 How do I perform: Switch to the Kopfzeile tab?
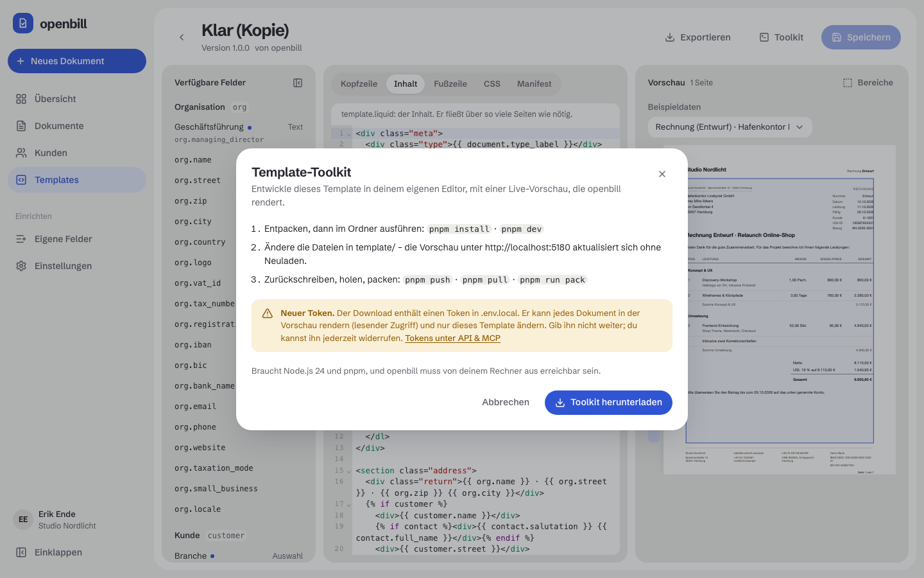pos(359,84)
